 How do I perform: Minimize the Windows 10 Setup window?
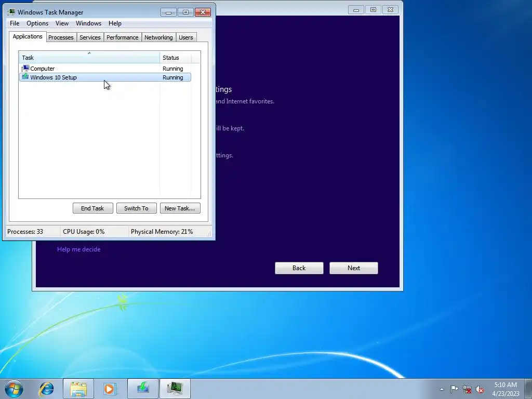356,10
